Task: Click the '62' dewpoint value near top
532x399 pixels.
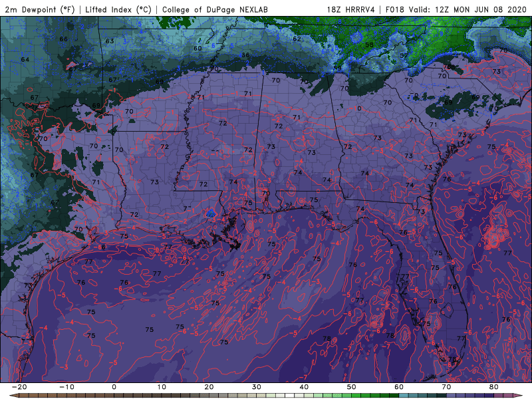Action: 297,39
